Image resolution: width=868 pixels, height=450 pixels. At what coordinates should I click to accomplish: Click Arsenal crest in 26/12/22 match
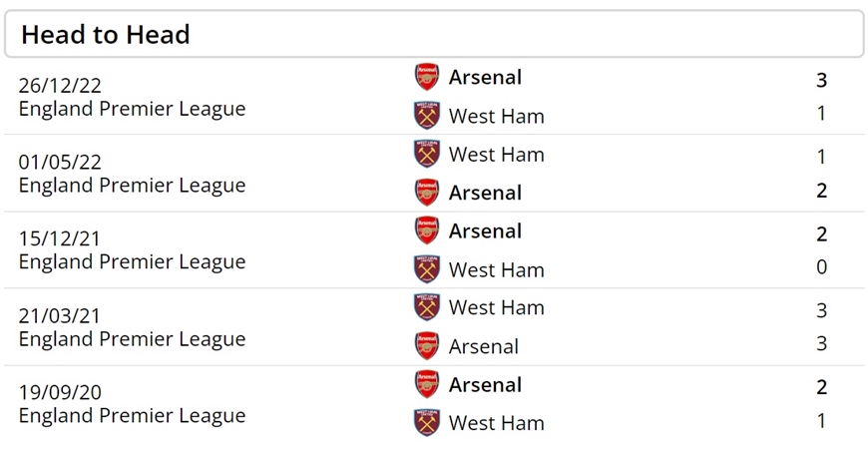click(427, 77)
